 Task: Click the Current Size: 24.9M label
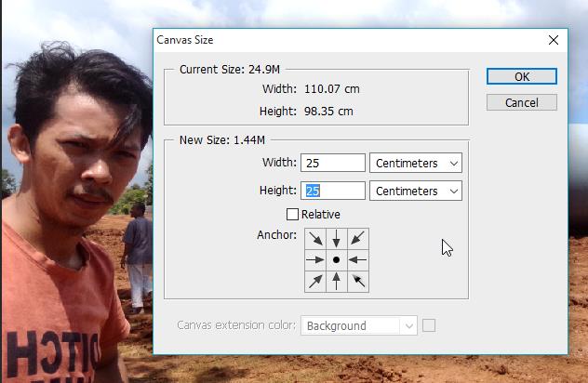[230, 70]
